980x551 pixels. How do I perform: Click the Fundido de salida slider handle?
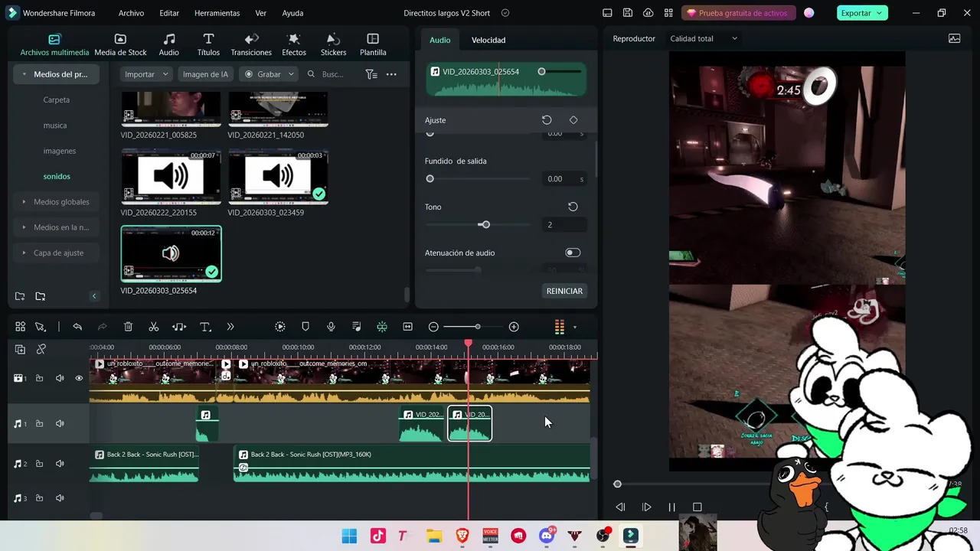430,179
